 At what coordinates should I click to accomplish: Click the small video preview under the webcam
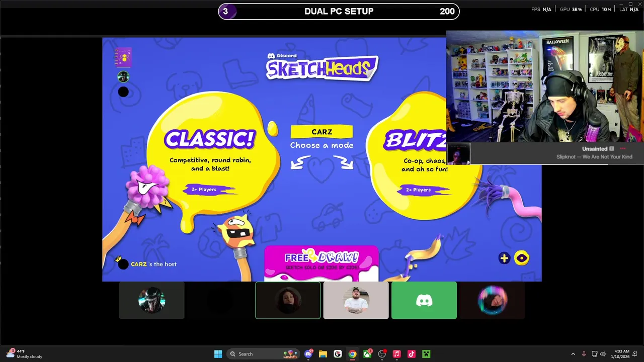tap(458, 154)
